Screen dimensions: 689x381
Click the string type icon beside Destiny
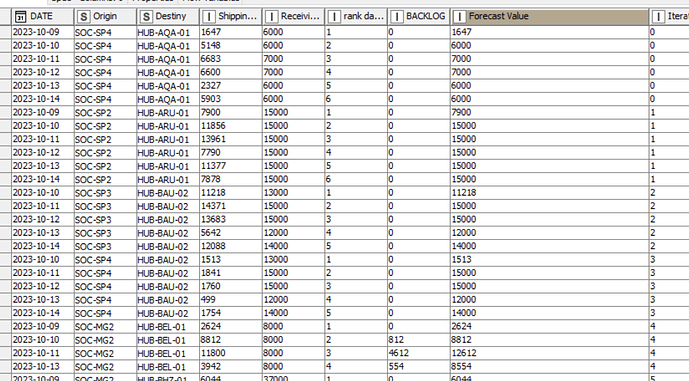pyautogui.click(x=146, y=17)
